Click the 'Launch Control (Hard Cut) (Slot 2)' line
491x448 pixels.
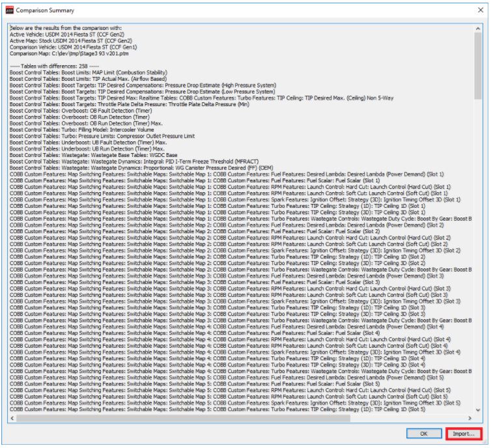(230, 238)
